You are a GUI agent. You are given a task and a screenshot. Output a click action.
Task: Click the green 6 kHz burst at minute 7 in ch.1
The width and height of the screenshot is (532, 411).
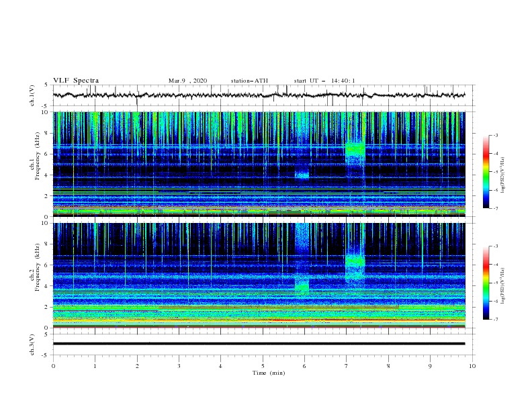(355, 150)
